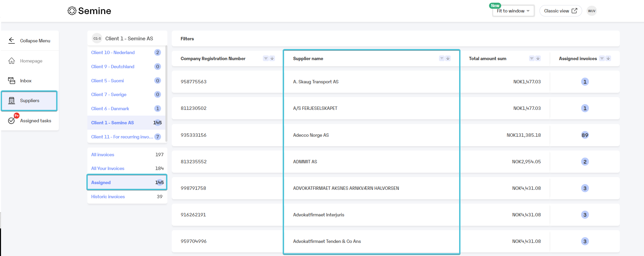Click the Collapse Menu arrow icon
This screenshot has width=644, height=256.
[11, 40]
